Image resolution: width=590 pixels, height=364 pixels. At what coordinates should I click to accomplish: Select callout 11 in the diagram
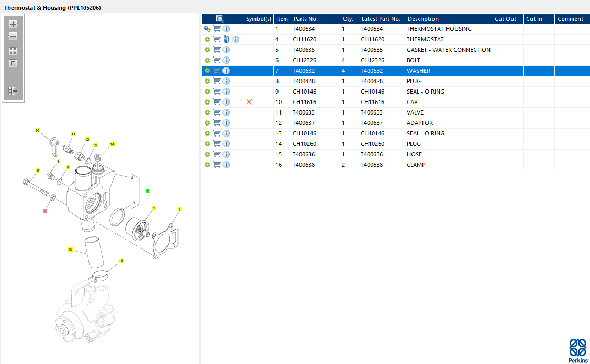click(73, 134)
